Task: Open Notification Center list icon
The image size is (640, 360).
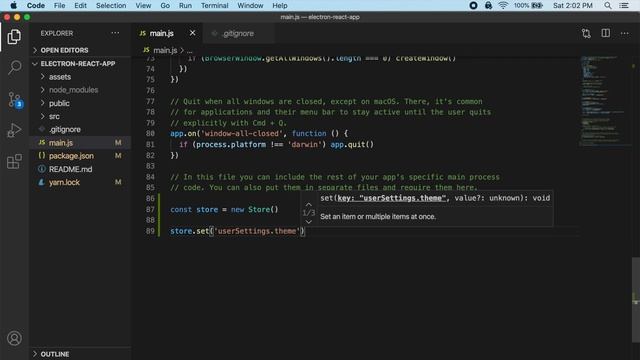Action: click(624, 5)
